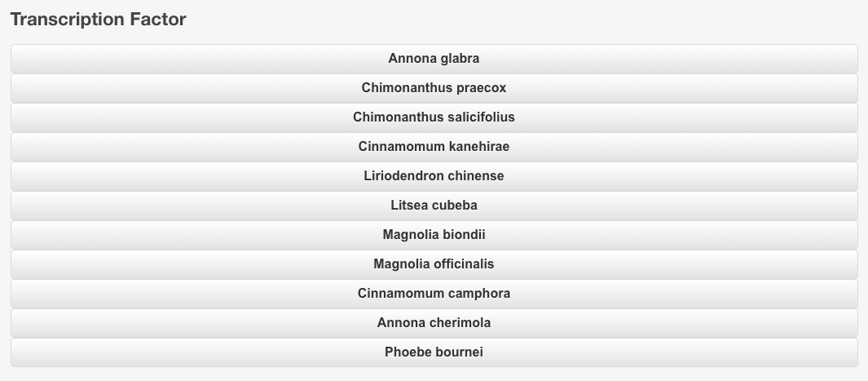Open the Magnolia officinalis section
This screenshot has height=381, width=868.
(434, 264)
